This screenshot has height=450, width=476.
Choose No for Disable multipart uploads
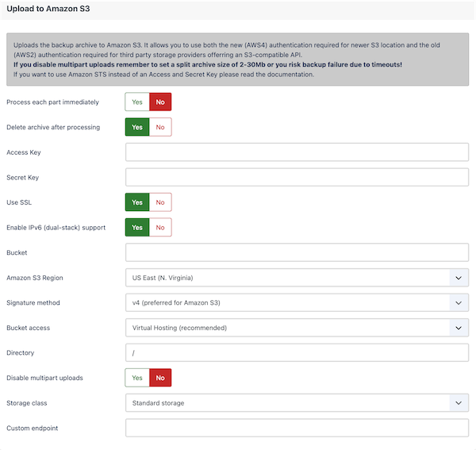160,378
